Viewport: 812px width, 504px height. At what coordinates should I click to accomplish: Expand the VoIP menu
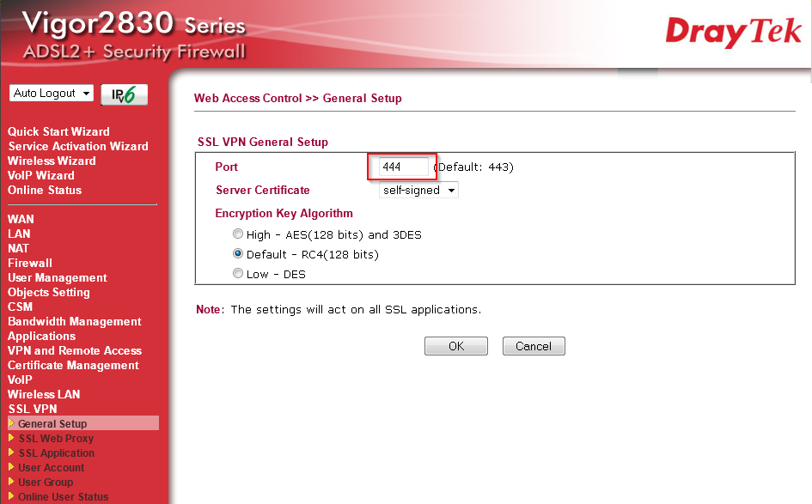coord(20,380)
